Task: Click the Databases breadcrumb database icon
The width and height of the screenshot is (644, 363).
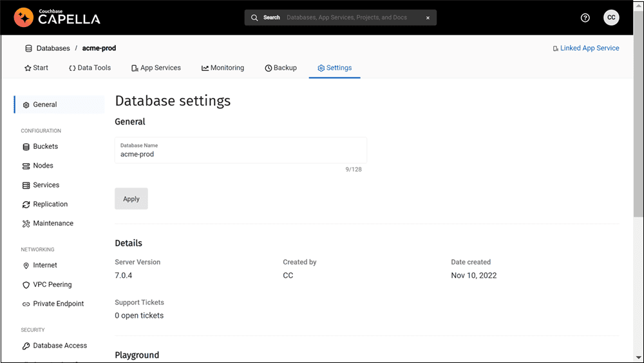Action: tap(29, 48)
